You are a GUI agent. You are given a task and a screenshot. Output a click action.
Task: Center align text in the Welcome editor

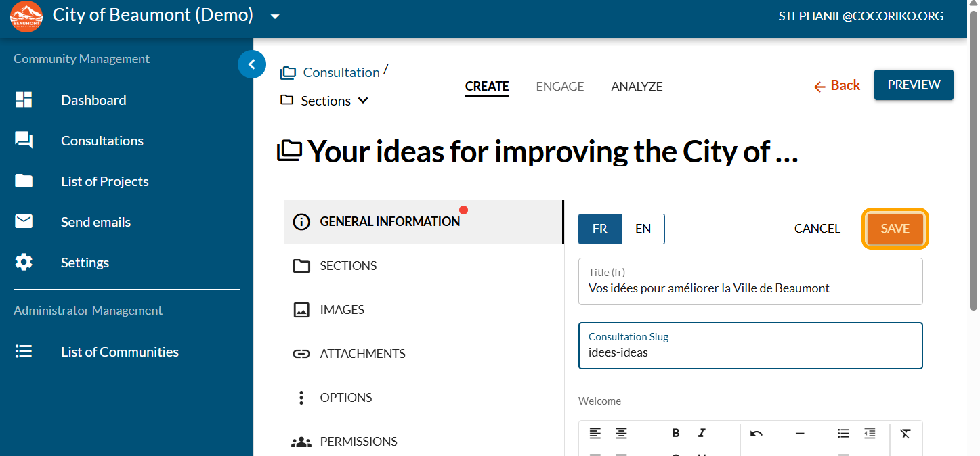(621, 433)
